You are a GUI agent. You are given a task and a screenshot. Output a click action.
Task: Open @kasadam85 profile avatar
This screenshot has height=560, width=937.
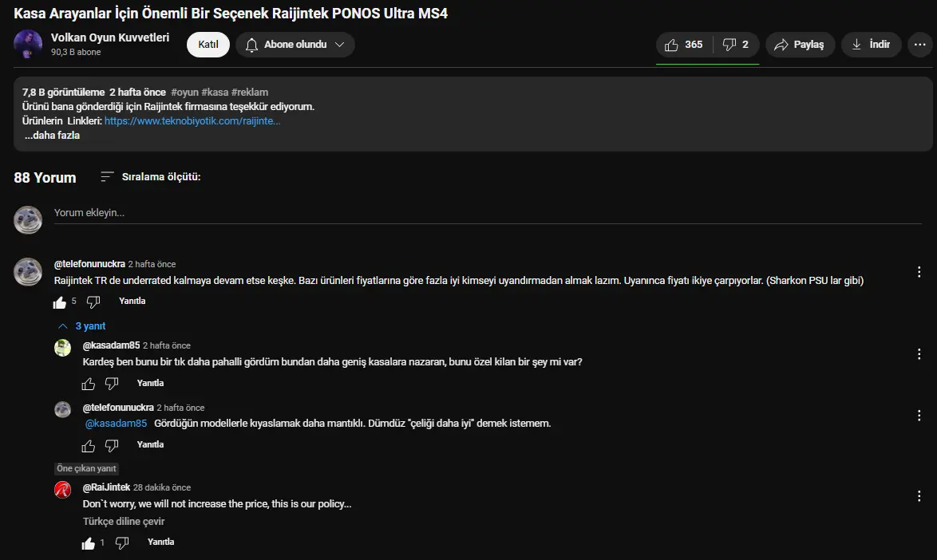coord(63,348)
